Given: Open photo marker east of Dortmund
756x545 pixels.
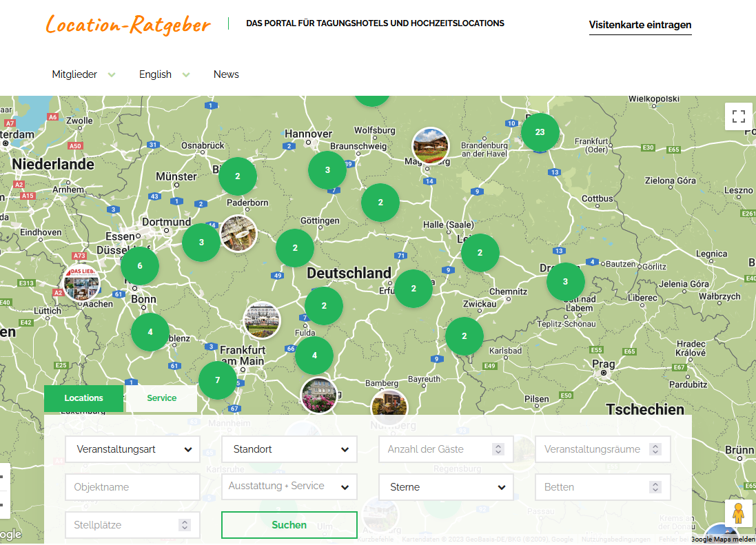Looking at the screenshot, I should pos(238,234).
